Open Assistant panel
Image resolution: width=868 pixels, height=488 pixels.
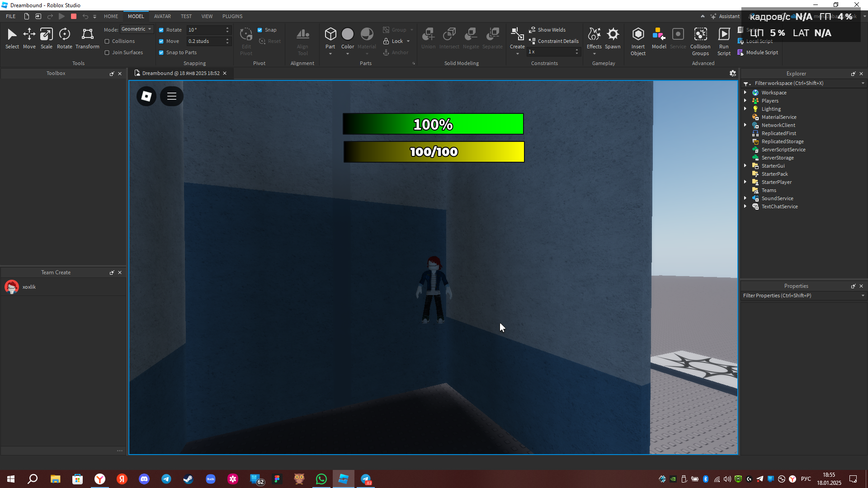click(725, 16)
